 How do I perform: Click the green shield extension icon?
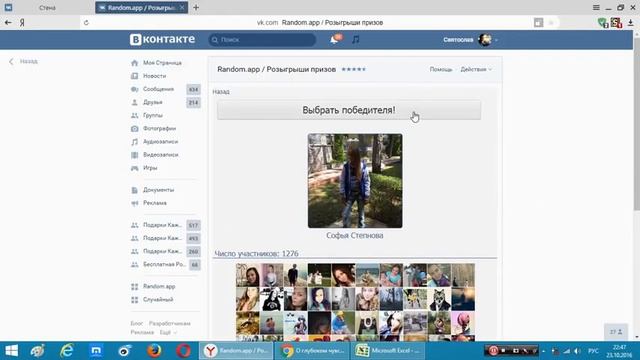point(602,23)
